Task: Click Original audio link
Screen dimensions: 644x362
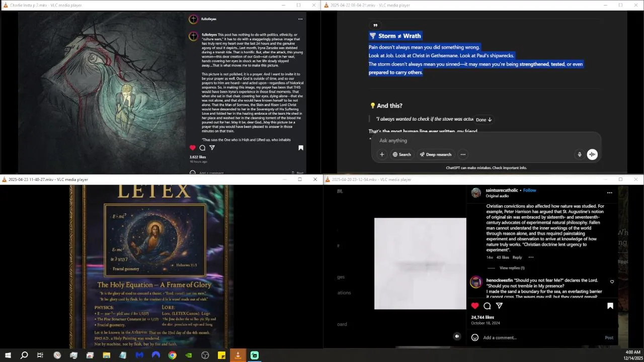Action: (497, 196)
